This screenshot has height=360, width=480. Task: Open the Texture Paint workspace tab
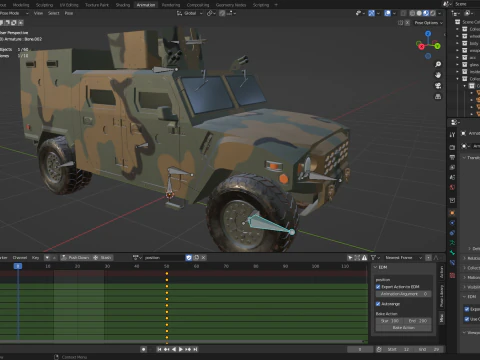(x=97, y=5)
